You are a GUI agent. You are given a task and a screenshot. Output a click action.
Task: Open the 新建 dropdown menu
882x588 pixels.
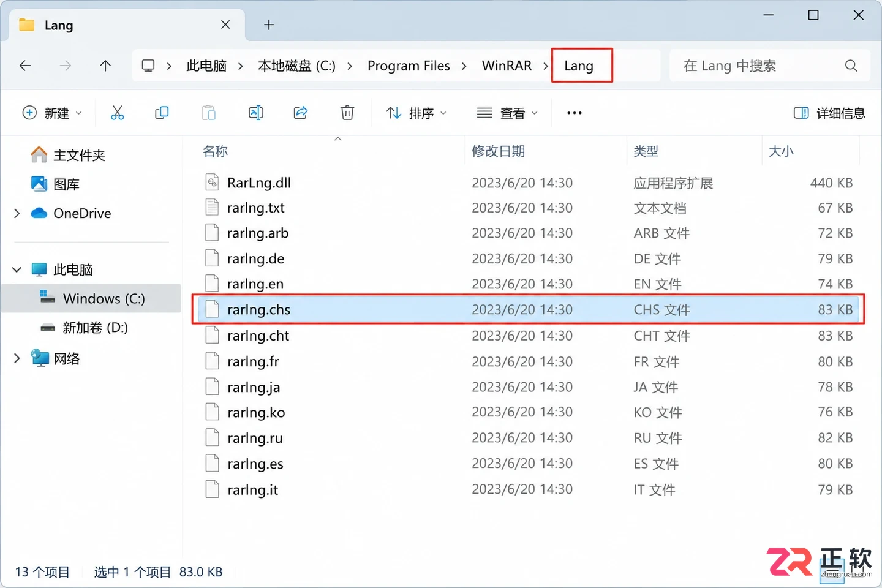point(52,113)
